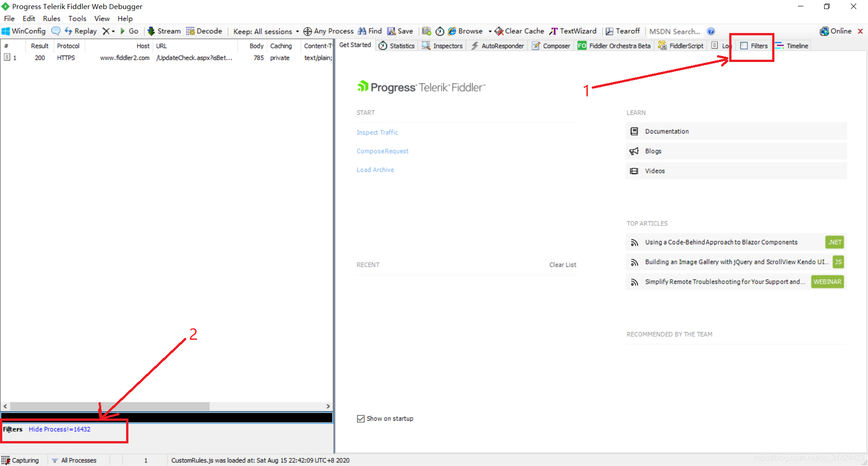868x466 pixels.
Task: Open the File menu
Action: point(9,19)
